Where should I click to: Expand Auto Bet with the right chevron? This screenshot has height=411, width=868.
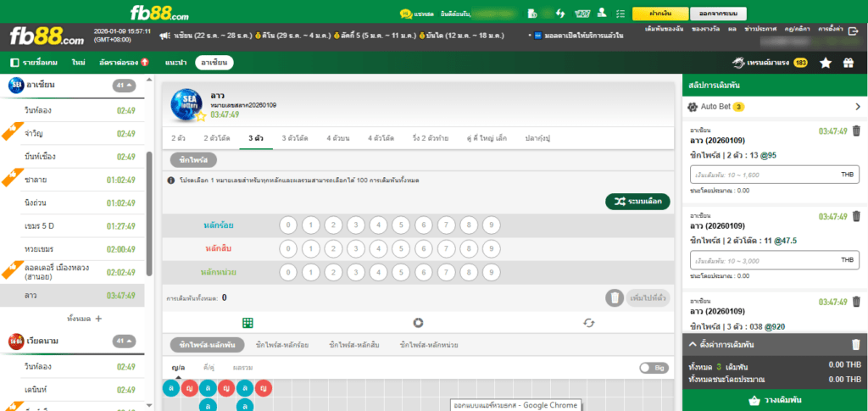(x=858, y=107)
